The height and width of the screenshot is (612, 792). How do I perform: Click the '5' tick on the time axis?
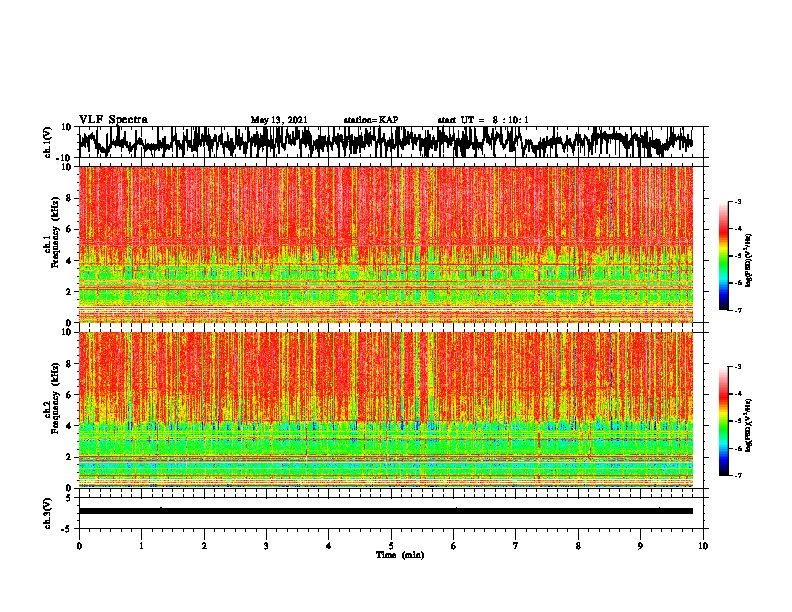(391, 546)
